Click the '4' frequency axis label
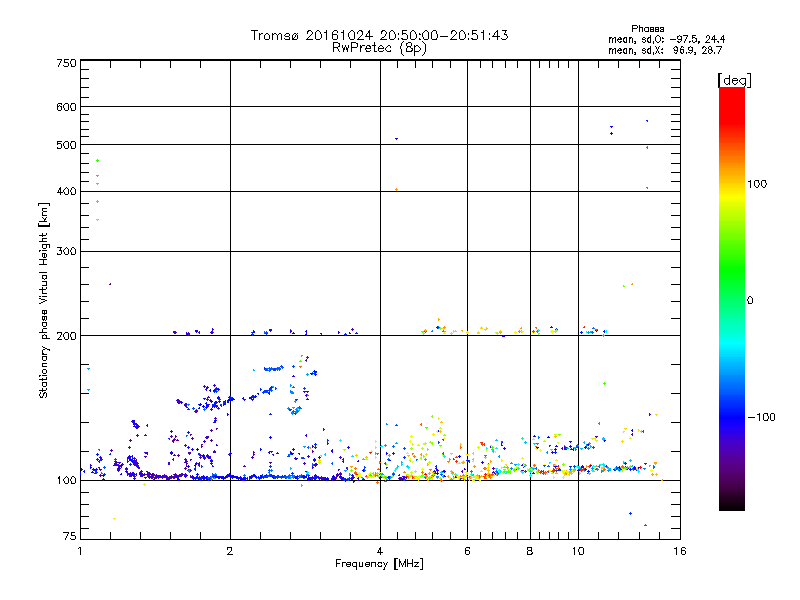The height and width of the screenshot is (600, 800). point(380,551)
